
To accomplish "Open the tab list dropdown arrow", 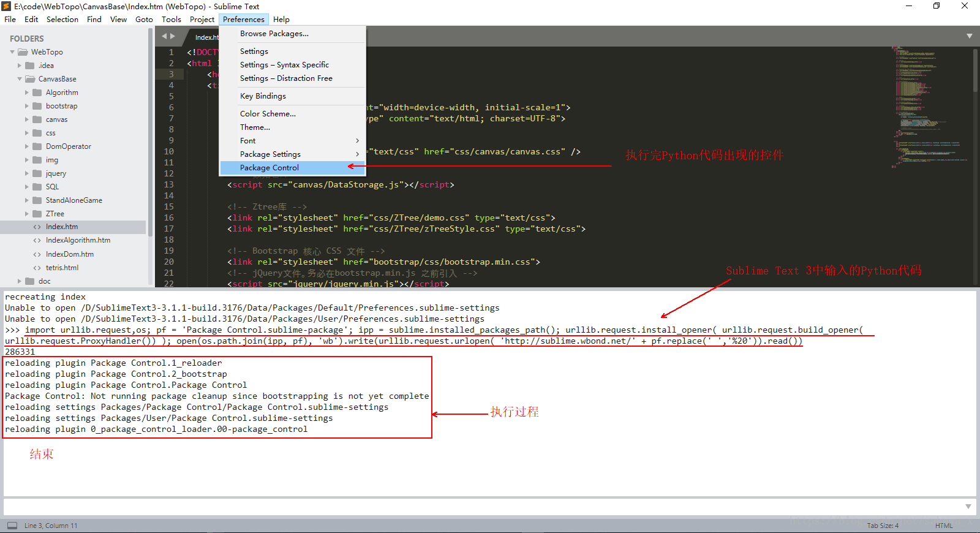I will point(970,36).
